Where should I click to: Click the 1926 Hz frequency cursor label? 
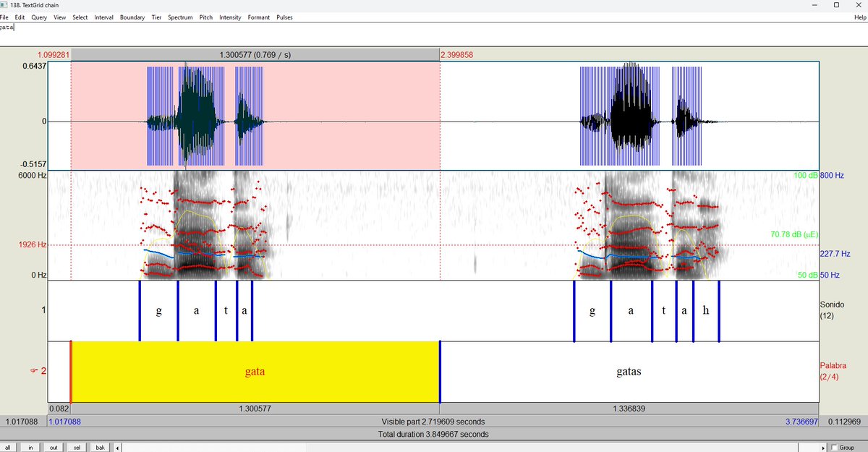(x=33, y=245)
